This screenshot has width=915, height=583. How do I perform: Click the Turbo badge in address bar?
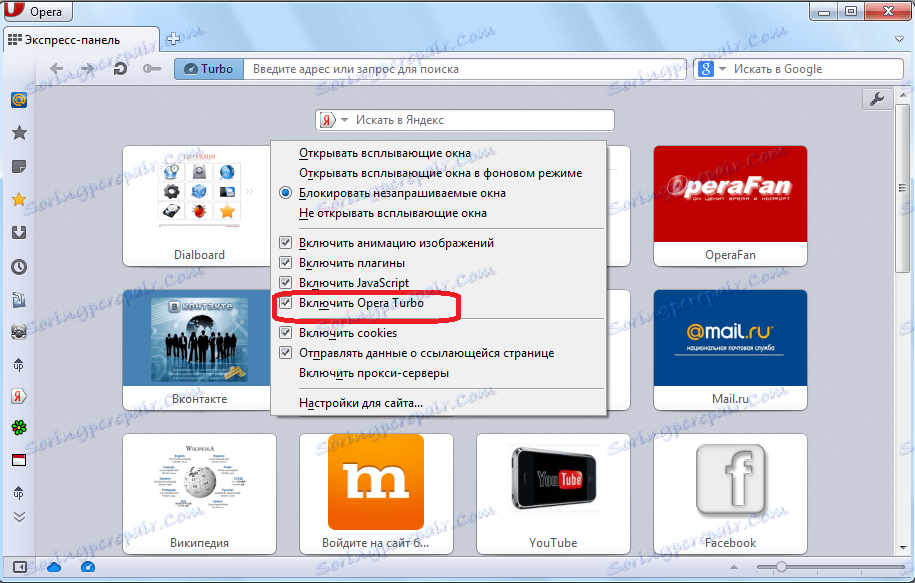pyautogui.click(x=209, y=69)
